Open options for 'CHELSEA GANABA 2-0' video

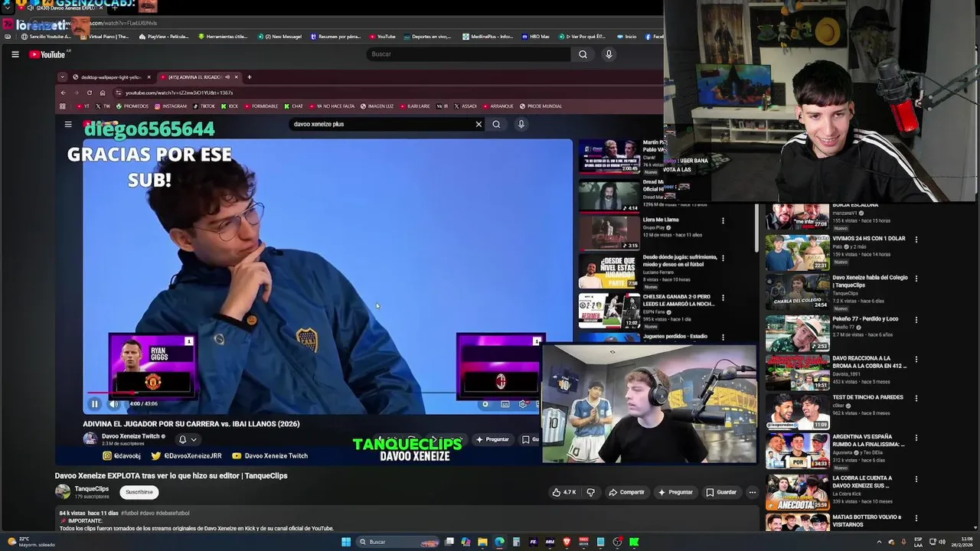[723, 298]
